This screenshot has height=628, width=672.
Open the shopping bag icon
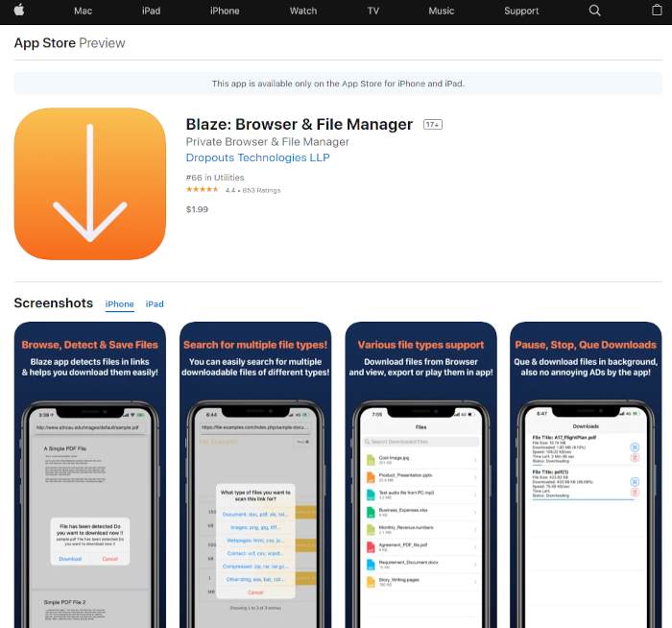657,11
